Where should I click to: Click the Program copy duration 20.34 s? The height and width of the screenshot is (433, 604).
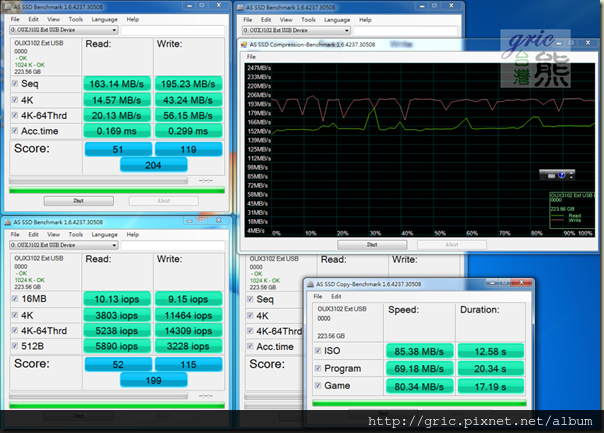(490, 369)
